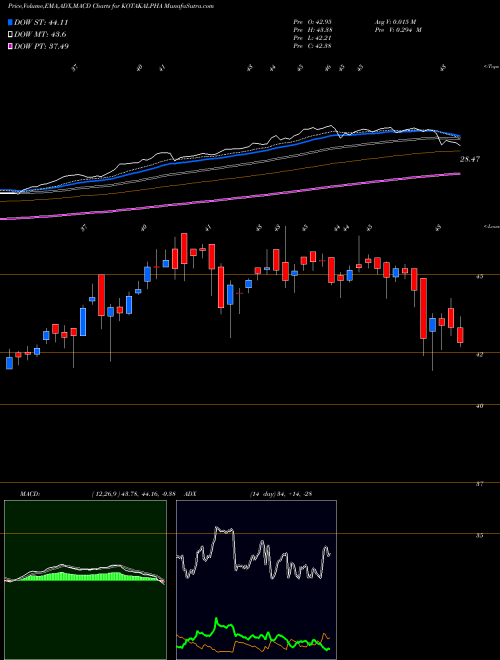Click the 40 price axis label
Viewport: 500px width, 660px height.
480,406
